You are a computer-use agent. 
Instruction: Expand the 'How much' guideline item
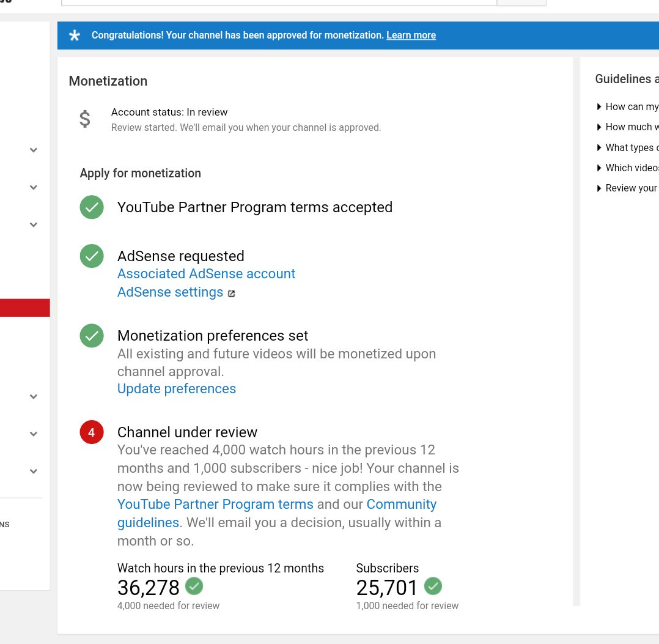coord(627,127)
